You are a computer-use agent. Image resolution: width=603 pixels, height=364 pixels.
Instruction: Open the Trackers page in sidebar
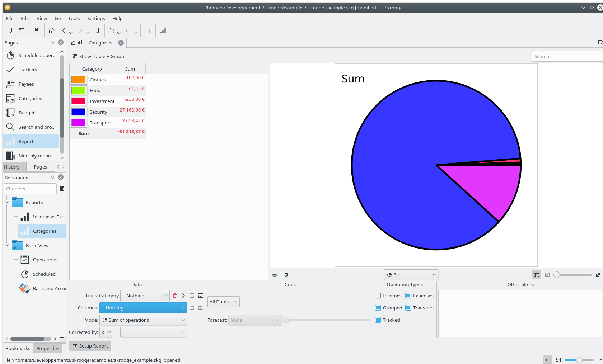coord(28,70)
